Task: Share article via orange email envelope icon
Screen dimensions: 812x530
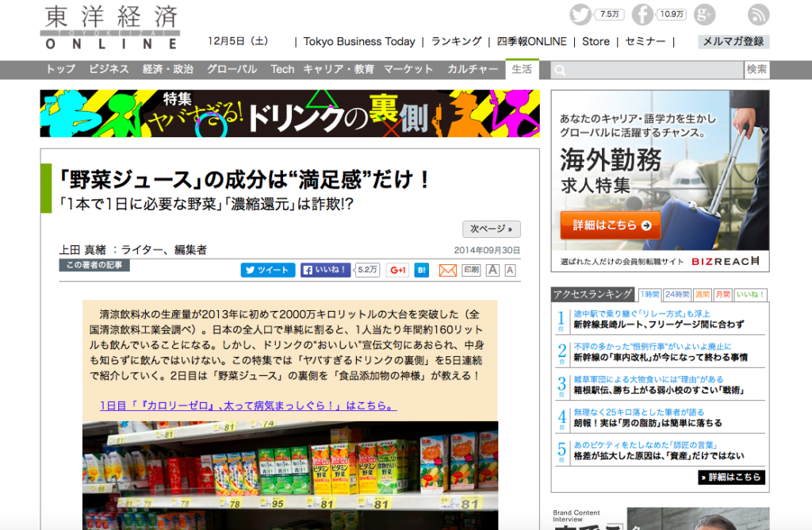Action: [x=447, y=271]
